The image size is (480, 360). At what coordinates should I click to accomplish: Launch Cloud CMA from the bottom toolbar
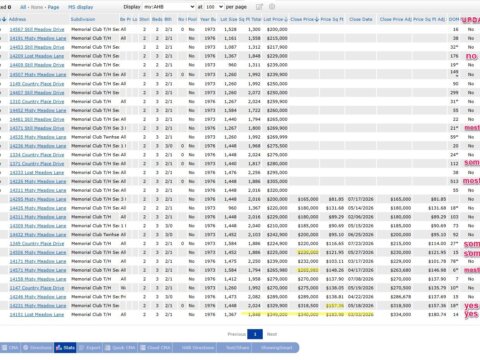(155, 348)
